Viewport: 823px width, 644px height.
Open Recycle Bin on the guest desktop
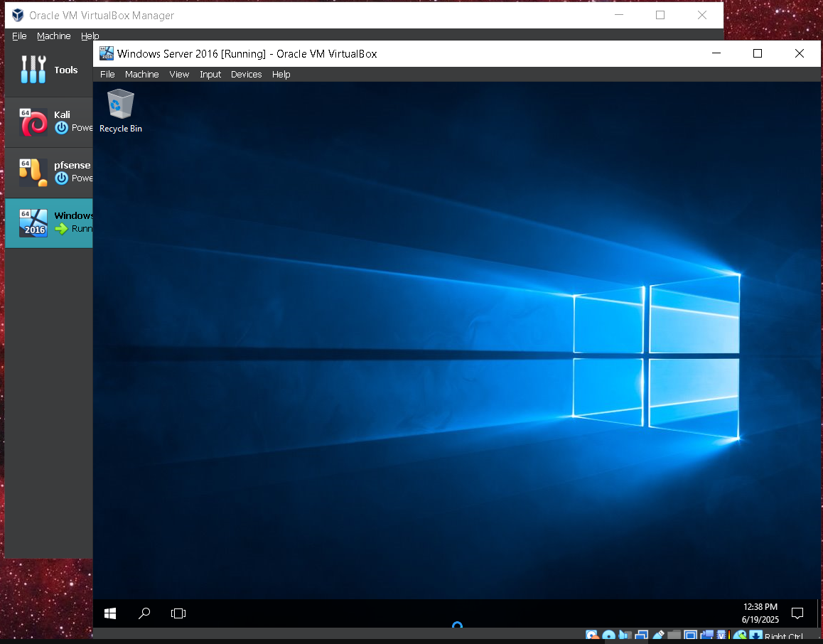coord(121,111)
